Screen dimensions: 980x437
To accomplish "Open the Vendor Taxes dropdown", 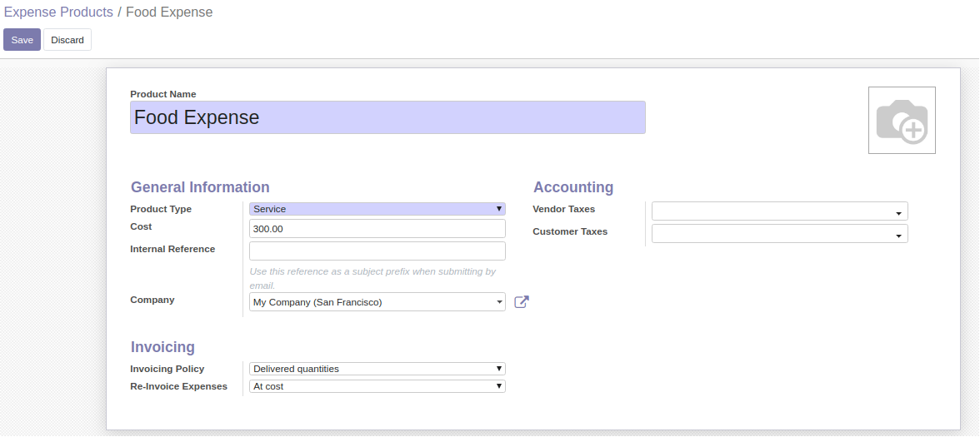I will (779, 211).
